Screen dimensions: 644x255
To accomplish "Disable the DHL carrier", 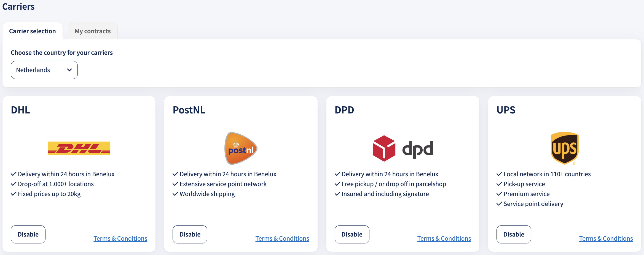I will coord(28,234).
